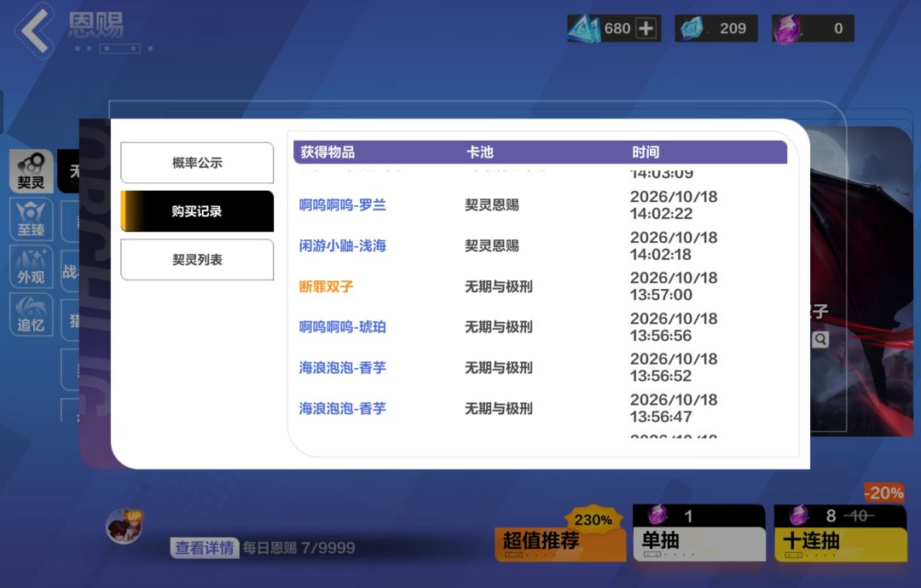Click the 每日恩赐 7/9999 counter
921x588 pixels.
[299, 548]
